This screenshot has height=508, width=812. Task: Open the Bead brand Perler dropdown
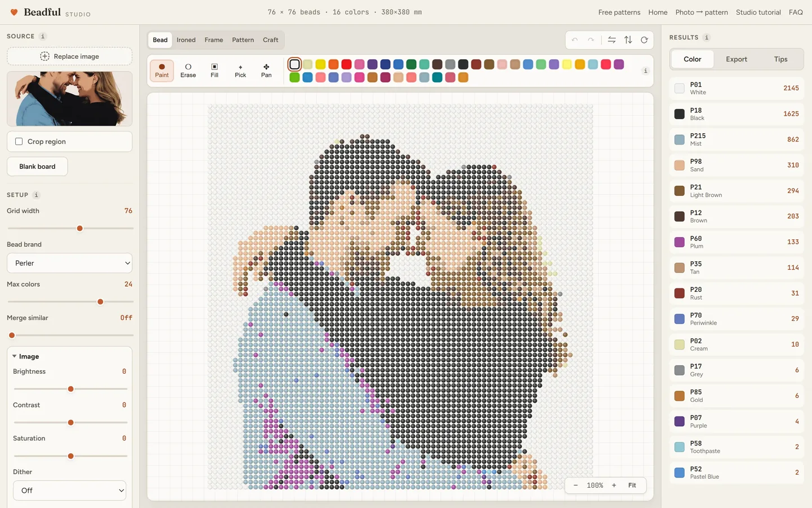69,263
